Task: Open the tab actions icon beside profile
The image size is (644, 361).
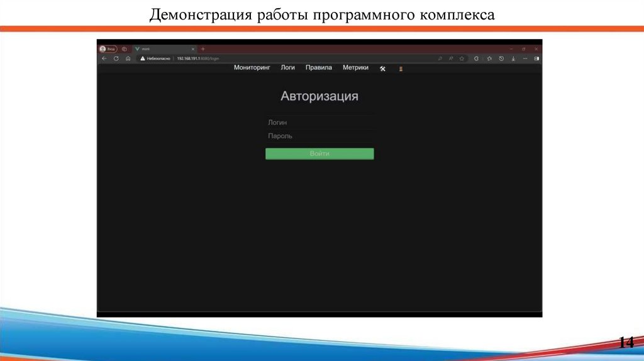Action: point(124,49)
